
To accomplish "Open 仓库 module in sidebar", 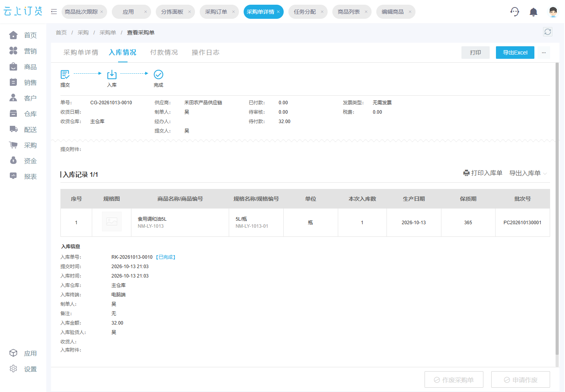I will coord(23,114).
